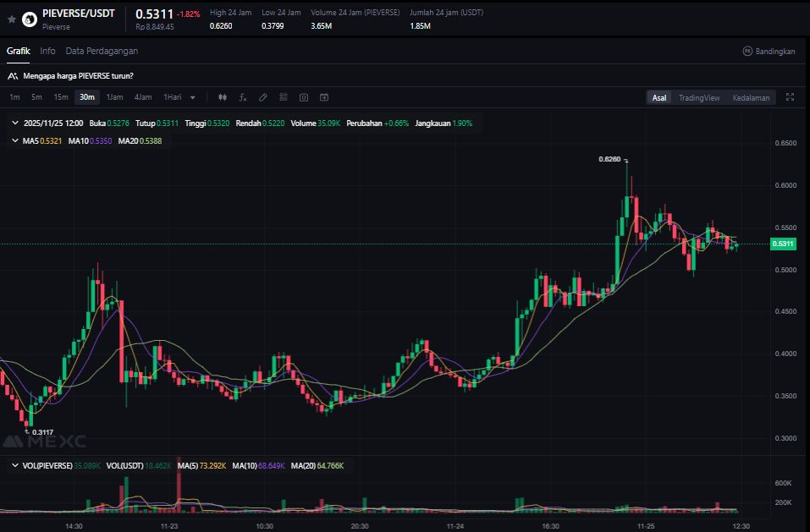Image resolution: width=810 pixels, height=532 pixels.
Task: Click the toolbar icon right of the camera
Action: [x=323, y=97]
